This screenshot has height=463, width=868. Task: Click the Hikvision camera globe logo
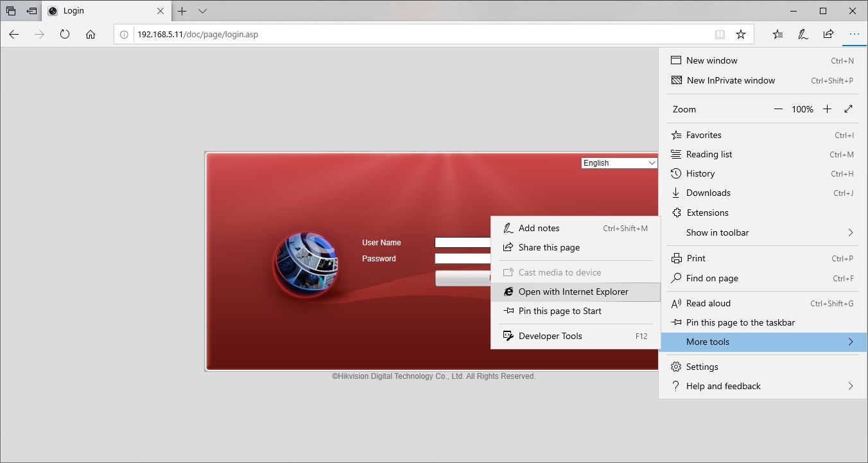coord(306,265)
